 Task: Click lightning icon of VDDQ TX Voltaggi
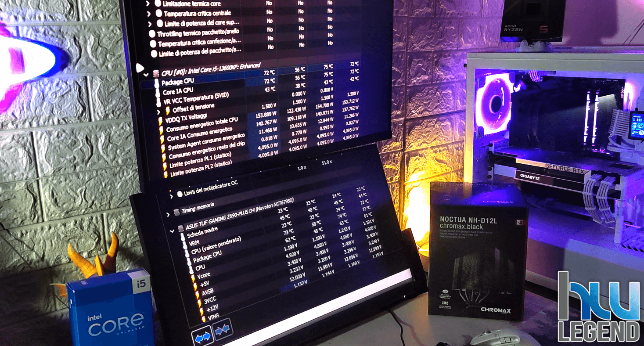pyautogui.click(x=161, y=121)
